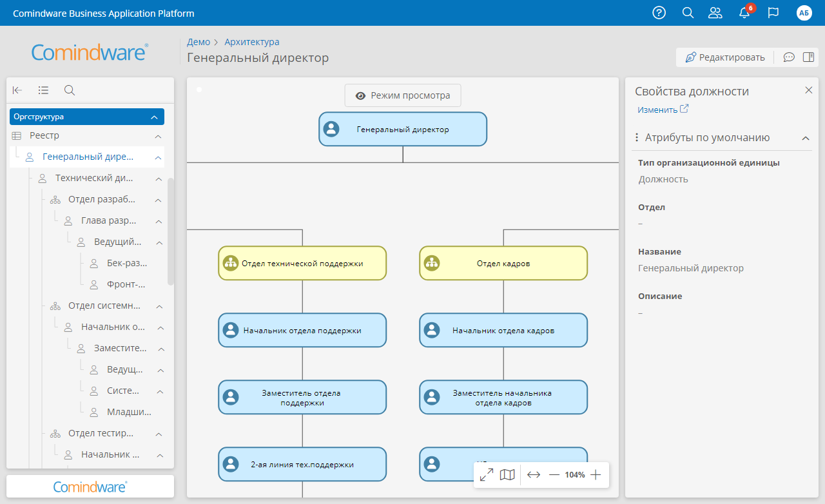Collapse the Атрибуты по умолчанию section

coord(806,138)
